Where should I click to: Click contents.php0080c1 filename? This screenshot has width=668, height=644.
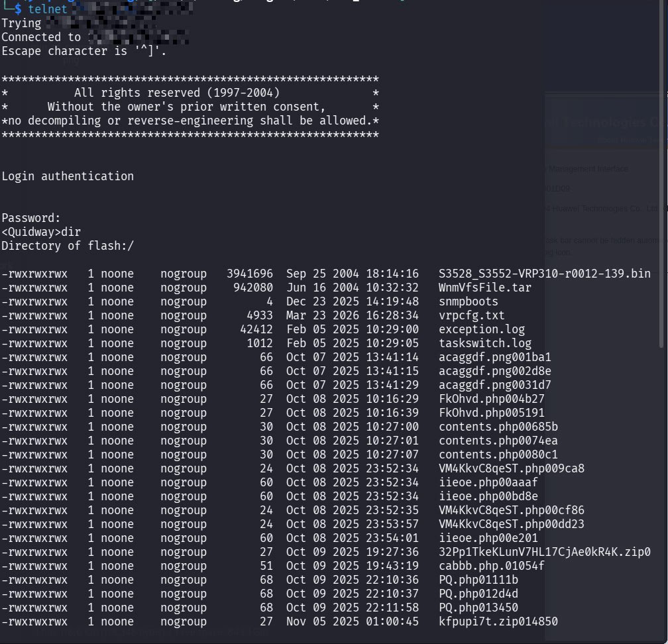498,455
